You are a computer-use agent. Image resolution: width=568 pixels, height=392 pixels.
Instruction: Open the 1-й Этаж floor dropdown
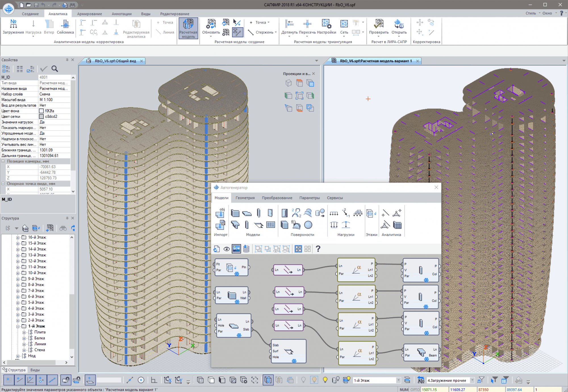398,380
